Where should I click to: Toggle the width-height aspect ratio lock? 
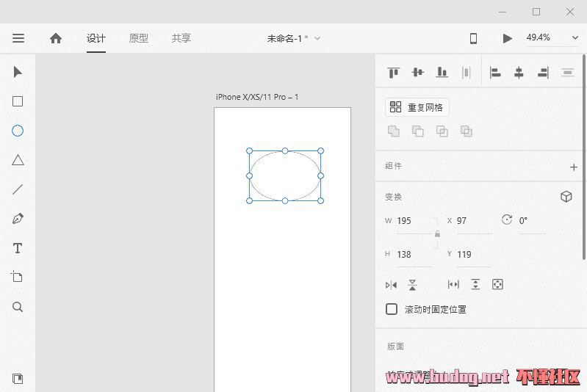click(437, 234)
